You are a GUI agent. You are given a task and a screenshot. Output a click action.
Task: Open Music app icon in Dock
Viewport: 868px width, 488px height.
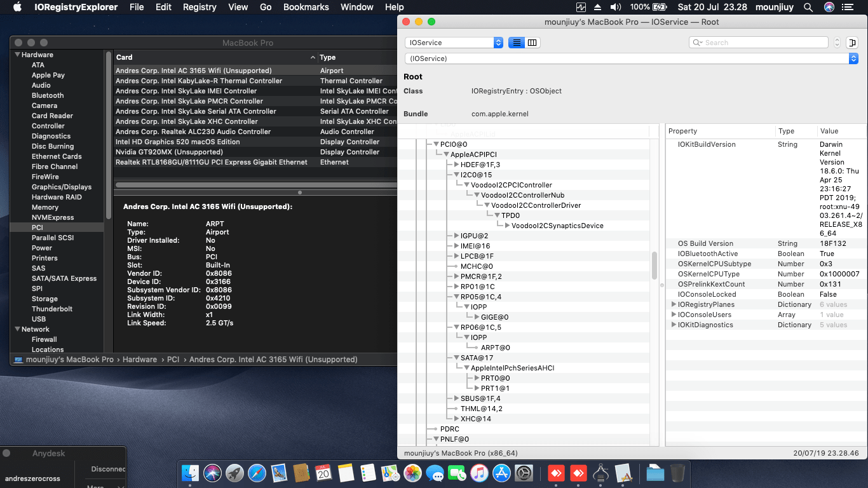pyautogui.click(x=479, y=473)
